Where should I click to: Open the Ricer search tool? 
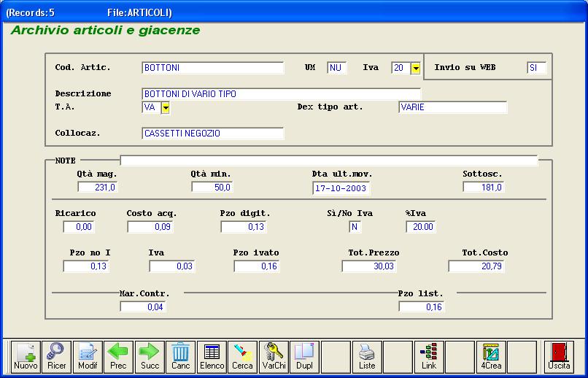tap(56, 357)
